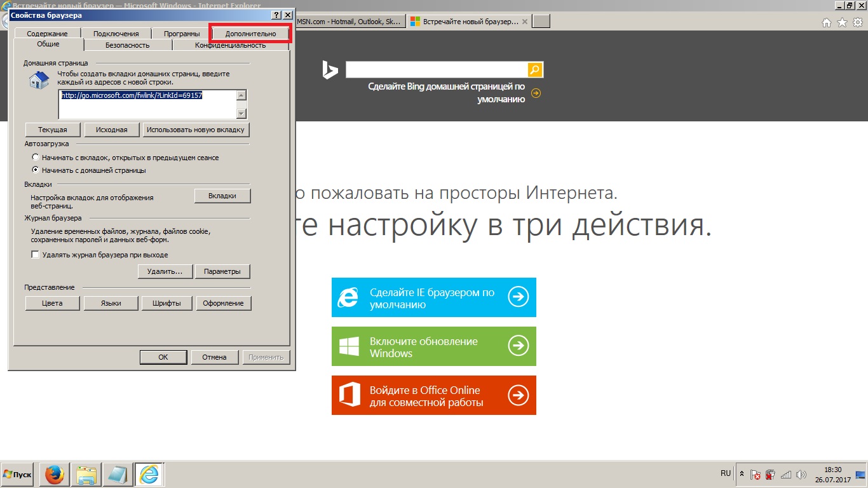868x488 pixels.
Task: Click 'Войдите в Office Online' tile
Action: 434,395
